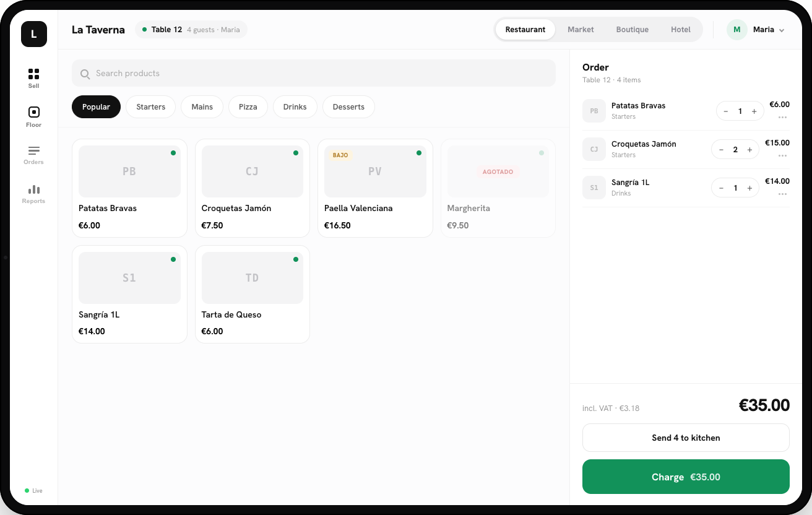Switch to Hotel mode
Image resolution: width=812 pixels, height=515 pixels.
coord(681,30)
